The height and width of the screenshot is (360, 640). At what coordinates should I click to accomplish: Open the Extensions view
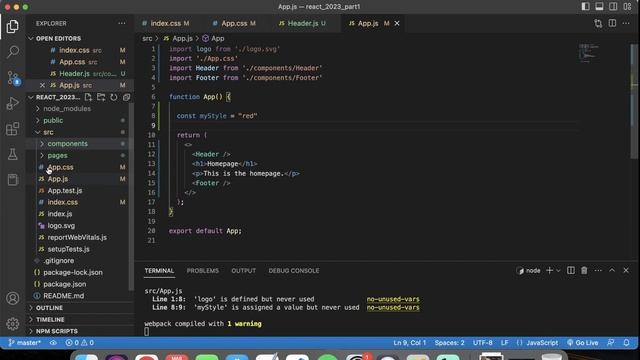click(13, 129)
